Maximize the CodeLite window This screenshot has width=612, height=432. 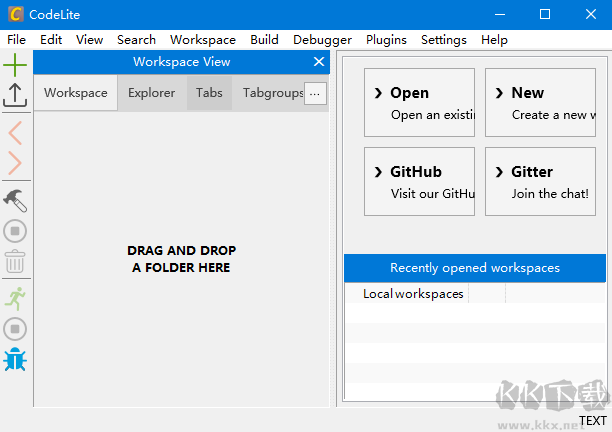click(545, 14)
